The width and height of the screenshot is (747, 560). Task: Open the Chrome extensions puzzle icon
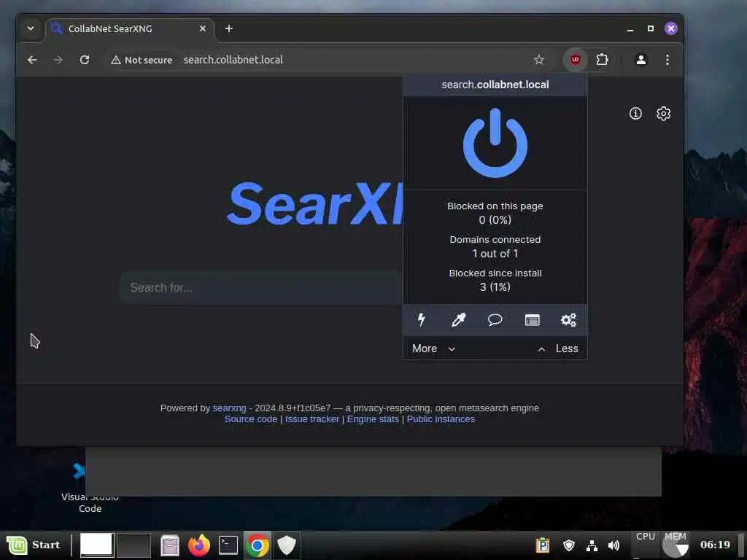(602, 60)
